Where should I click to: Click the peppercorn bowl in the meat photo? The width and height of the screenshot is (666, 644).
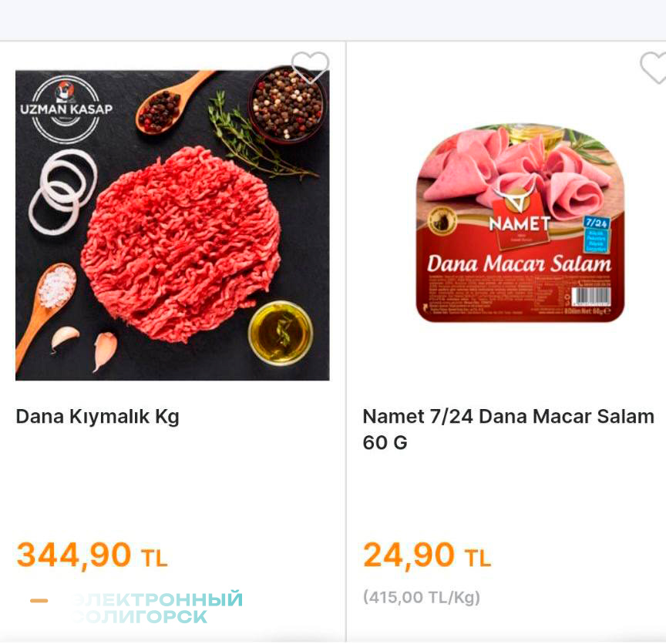286,102
